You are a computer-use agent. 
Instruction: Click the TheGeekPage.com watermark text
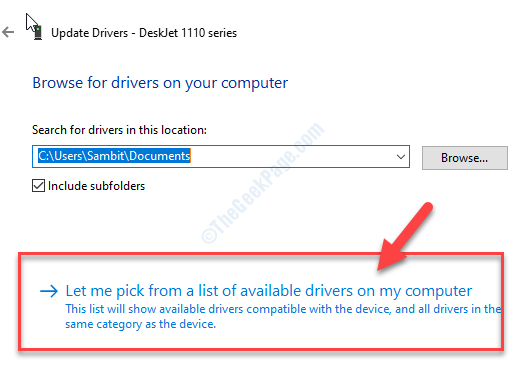click(x=262, y=182)
